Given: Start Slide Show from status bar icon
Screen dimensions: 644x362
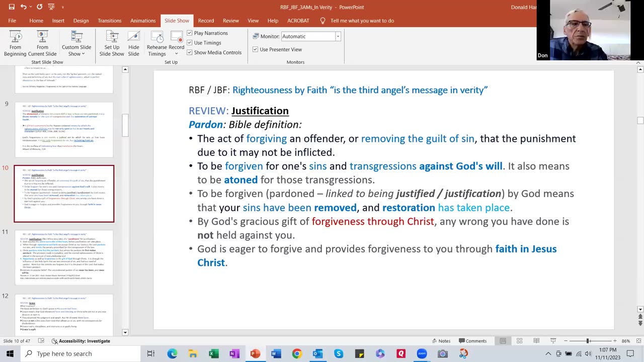Looking at the screenshot, I should (553, 341).
